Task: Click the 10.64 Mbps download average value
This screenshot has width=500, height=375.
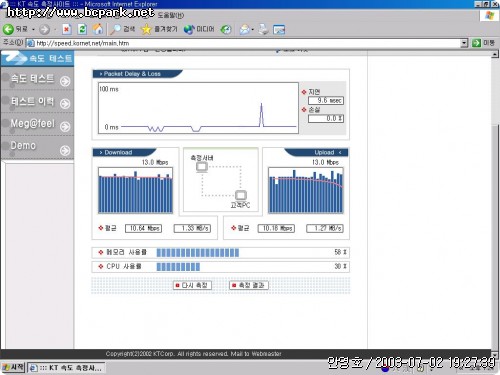Action: pos(143,228)
